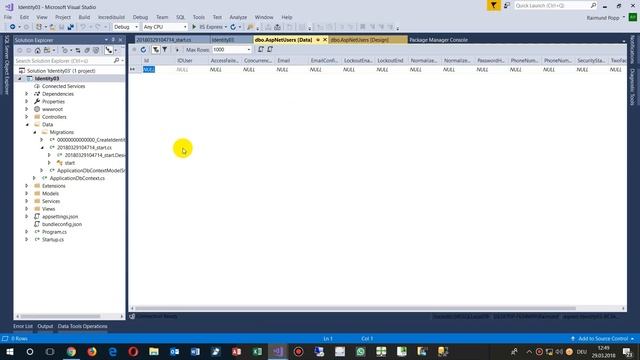Image resolution: width=640 pixels, height=360 pixels.
Task: Select appsettings.json in Solution Explorer
Action: pyautogui.click(x=60, y=217)
